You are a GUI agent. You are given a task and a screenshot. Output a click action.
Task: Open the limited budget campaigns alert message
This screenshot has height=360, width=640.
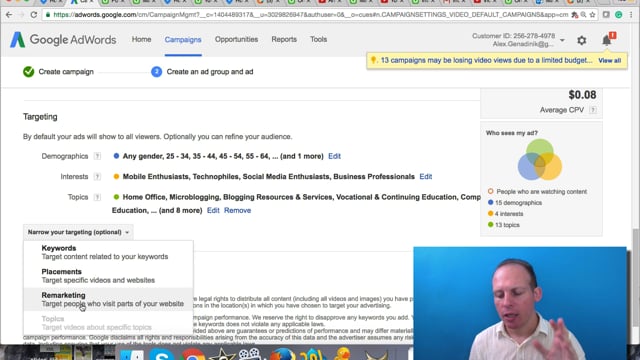486,60
